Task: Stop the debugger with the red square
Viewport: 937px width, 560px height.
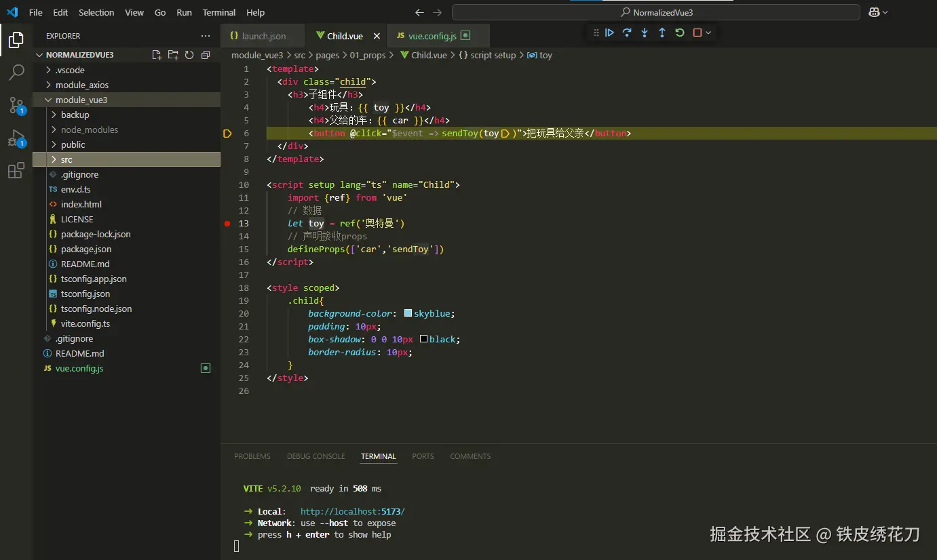Action: tap(697, 33)
